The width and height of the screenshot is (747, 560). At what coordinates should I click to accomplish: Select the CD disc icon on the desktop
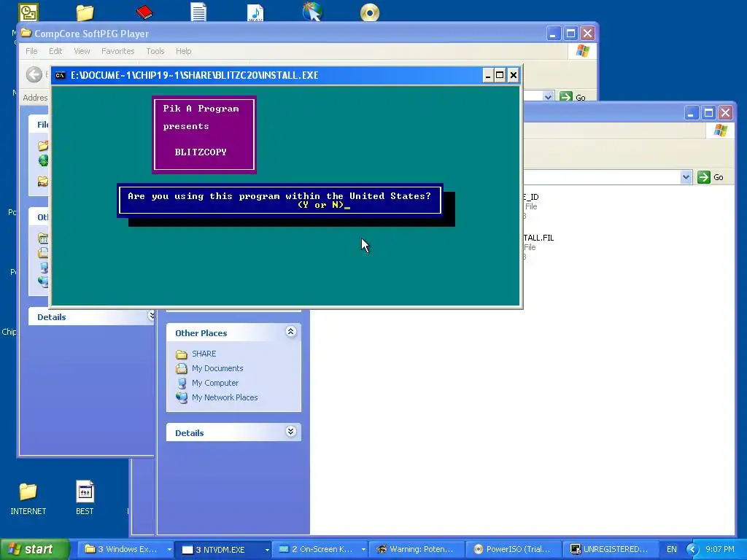[x=370, y=12]
